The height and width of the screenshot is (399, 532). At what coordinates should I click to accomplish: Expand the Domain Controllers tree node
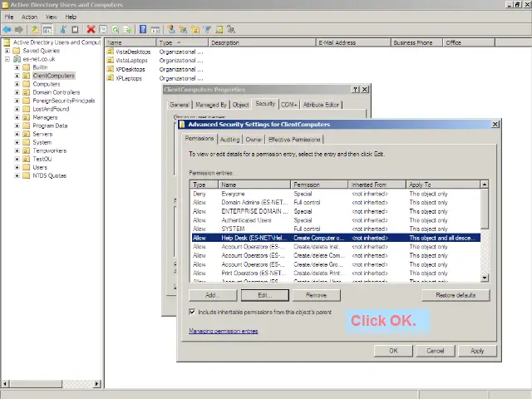click(17, 92)
